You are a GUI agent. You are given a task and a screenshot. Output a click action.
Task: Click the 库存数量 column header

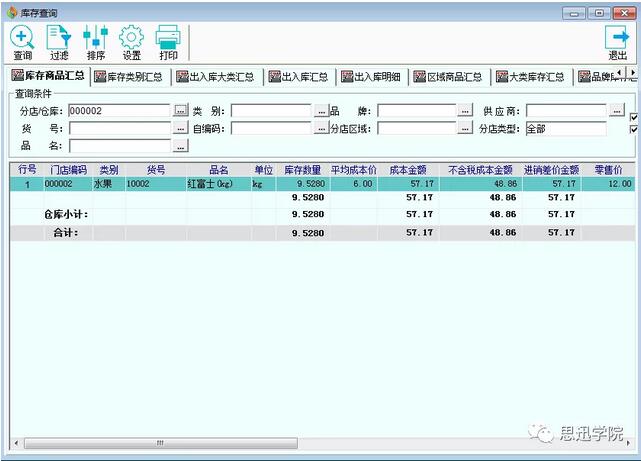click(302, 170)
